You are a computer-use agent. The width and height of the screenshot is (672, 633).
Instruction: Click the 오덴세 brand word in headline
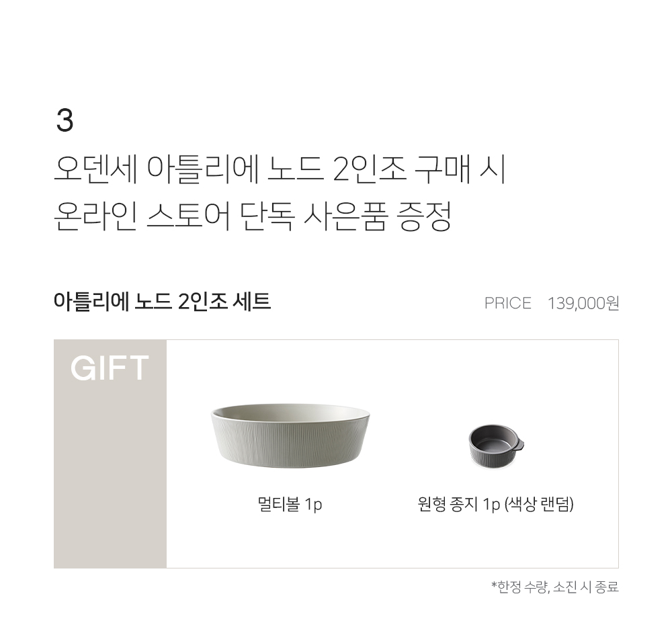coord(95,169)
